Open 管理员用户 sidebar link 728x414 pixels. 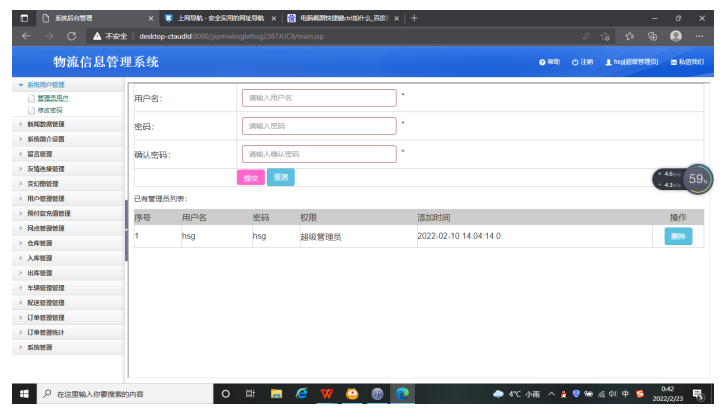[53, 98]
